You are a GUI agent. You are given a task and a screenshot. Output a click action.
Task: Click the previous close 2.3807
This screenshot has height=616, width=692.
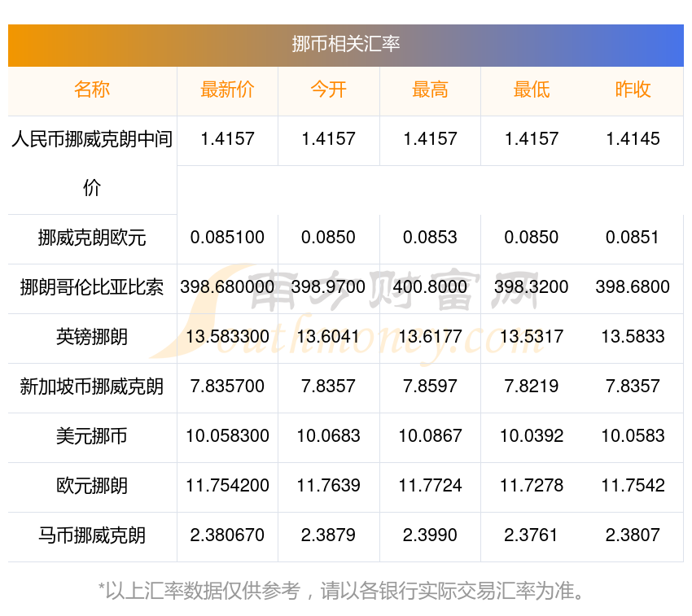pos(633,535)
